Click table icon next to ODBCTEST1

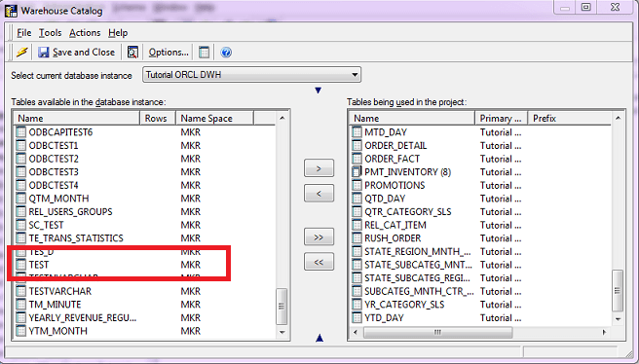click(x=20, y=145)
